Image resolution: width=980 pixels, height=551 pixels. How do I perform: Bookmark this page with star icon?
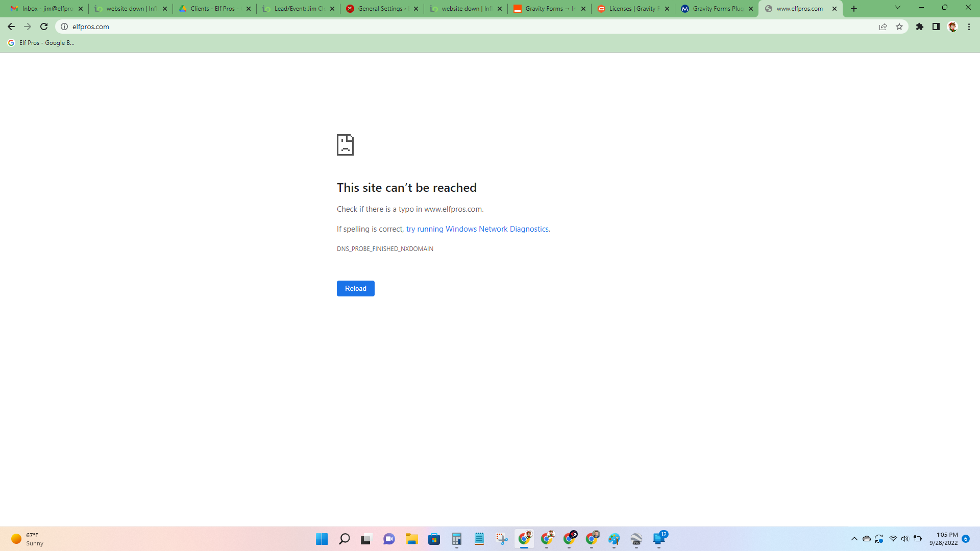[x=899, y=27]
